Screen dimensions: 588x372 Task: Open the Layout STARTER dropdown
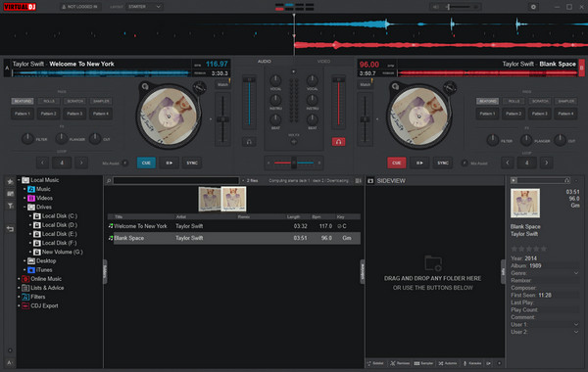point(144,7)
